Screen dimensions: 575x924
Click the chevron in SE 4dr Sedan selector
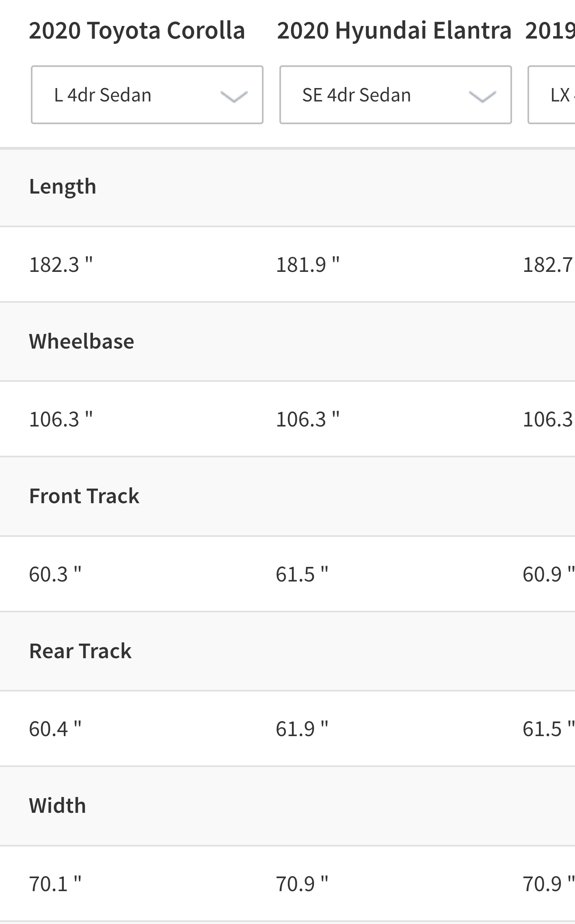tap(482, 97)
